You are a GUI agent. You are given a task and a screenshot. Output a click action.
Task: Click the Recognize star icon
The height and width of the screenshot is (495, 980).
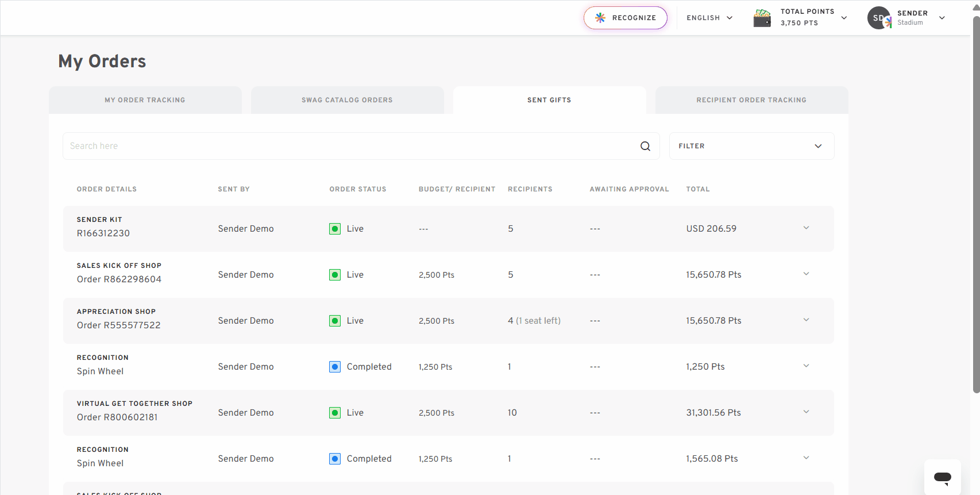[x=600, y=18]
